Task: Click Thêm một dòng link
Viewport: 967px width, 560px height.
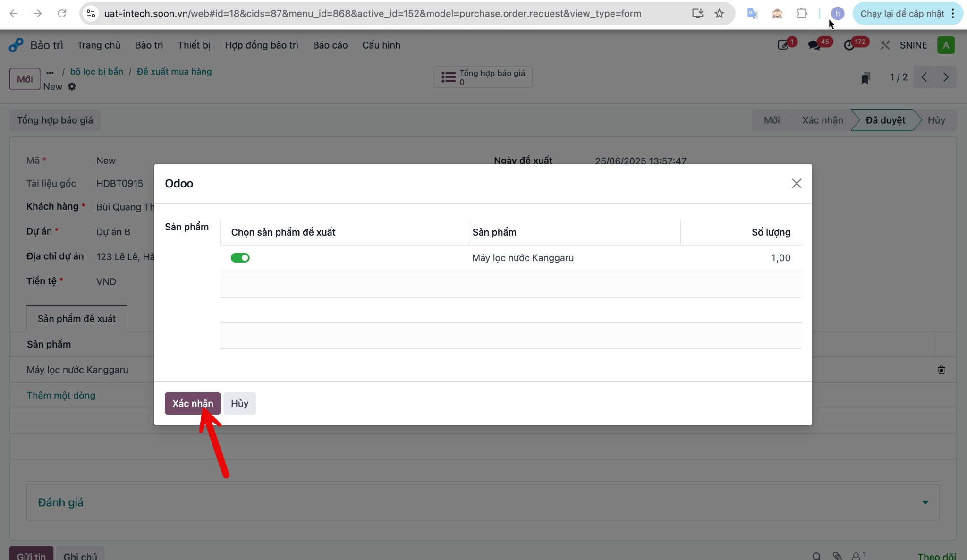Action: tap(61, 395)
